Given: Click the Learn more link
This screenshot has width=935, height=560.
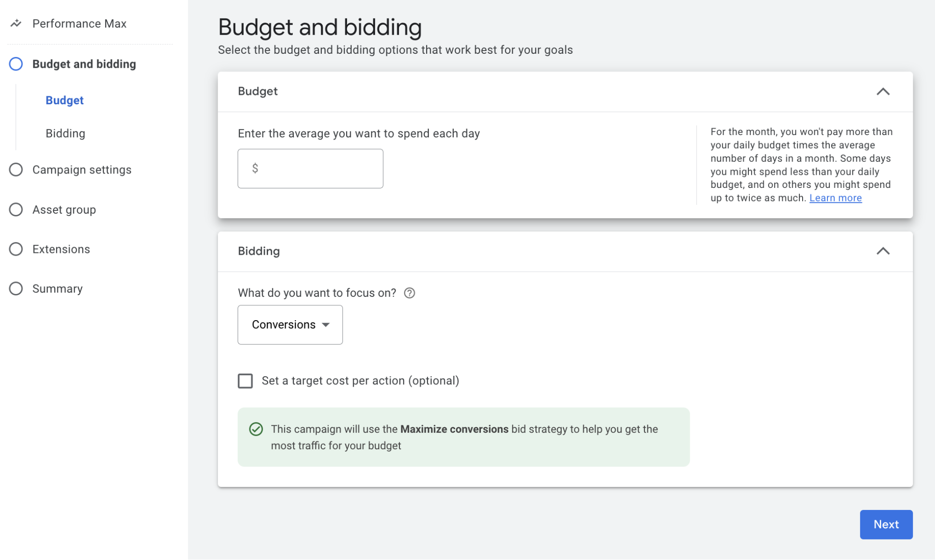Looking at the screenshot, I should coord(836,197).
